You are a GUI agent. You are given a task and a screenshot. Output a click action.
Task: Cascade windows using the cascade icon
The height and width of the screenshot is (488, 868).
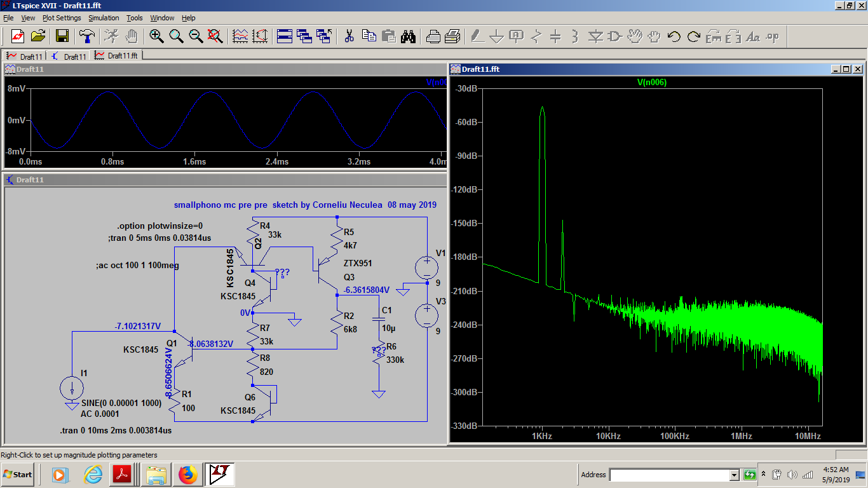click(304, 36)
